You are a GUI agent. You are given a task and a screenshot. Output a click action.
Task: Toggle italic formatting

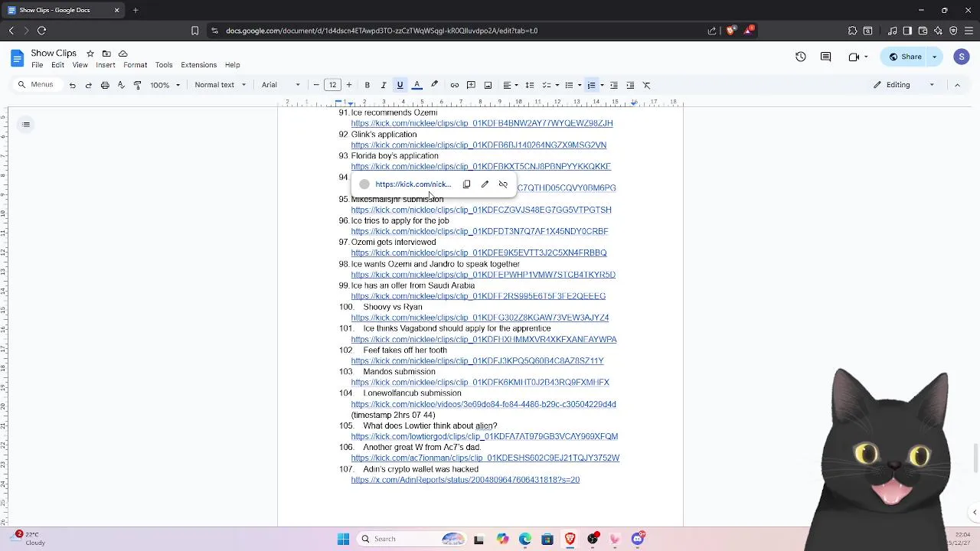384,85
